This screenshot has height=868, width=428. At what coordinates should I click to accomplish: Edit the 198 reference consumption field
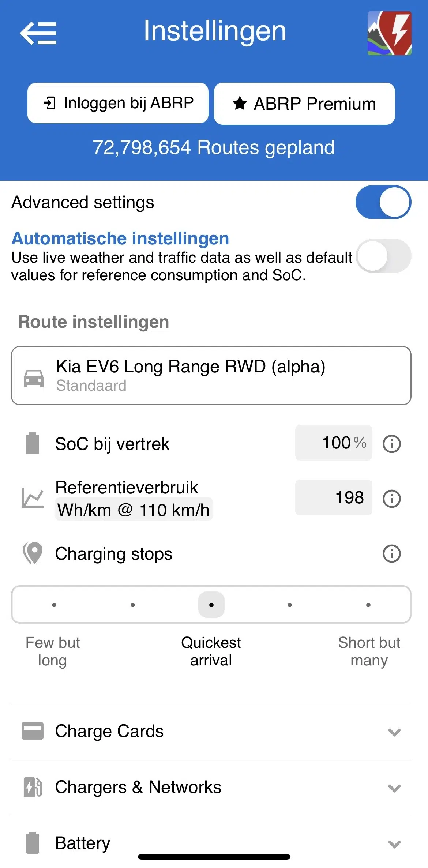(333, 497)
